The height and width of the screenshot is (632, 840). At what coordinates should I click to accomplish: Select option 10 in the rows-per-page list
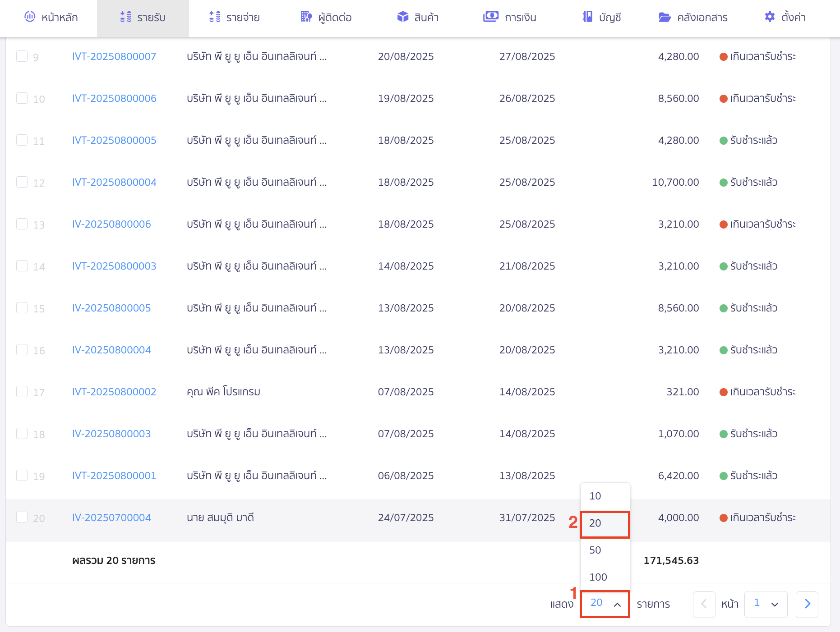click(x=595, y=496)
